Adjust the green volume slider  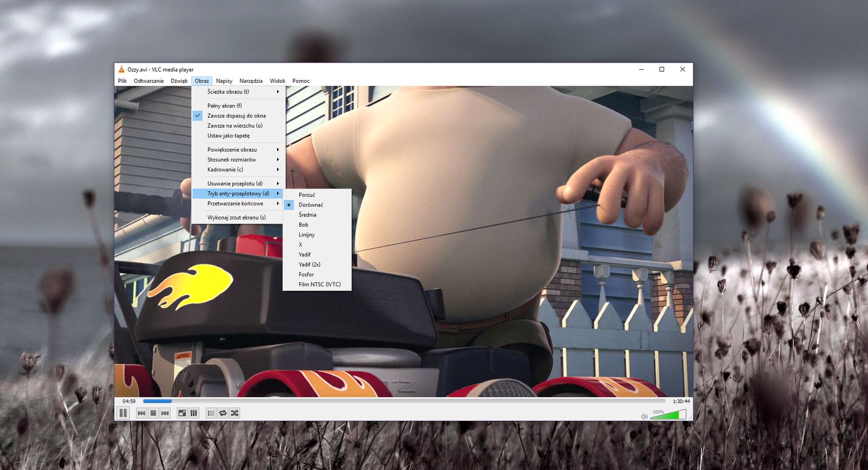click(x=668, y=414)
